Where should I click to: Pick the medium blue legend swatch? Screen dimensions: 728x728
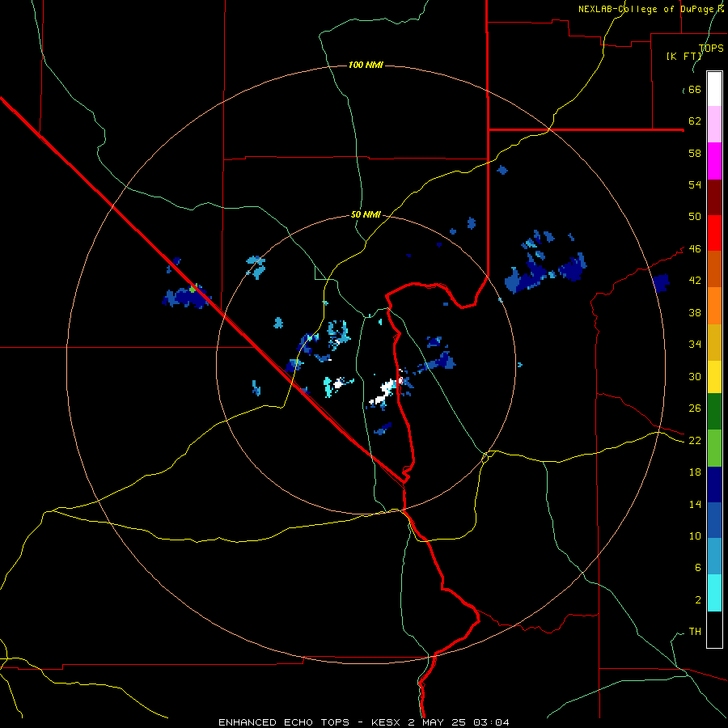(x=714, y=520)
